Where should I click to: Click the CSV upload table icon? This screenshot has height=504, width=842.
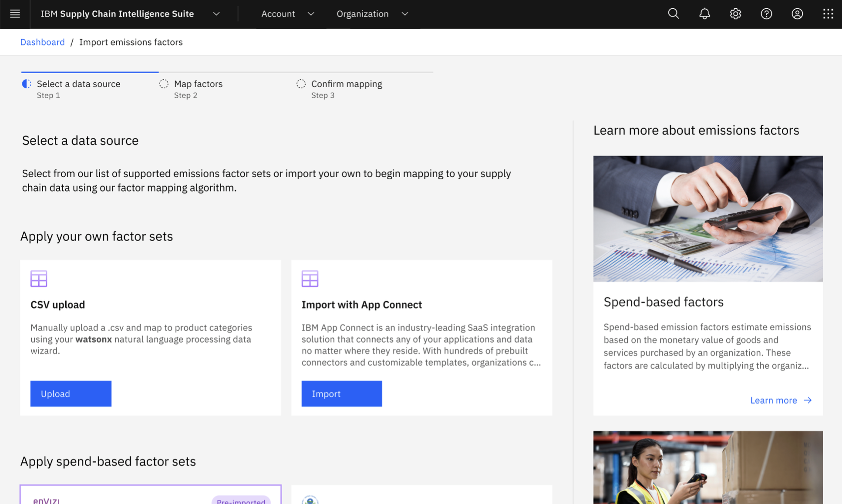click(39, 279)
